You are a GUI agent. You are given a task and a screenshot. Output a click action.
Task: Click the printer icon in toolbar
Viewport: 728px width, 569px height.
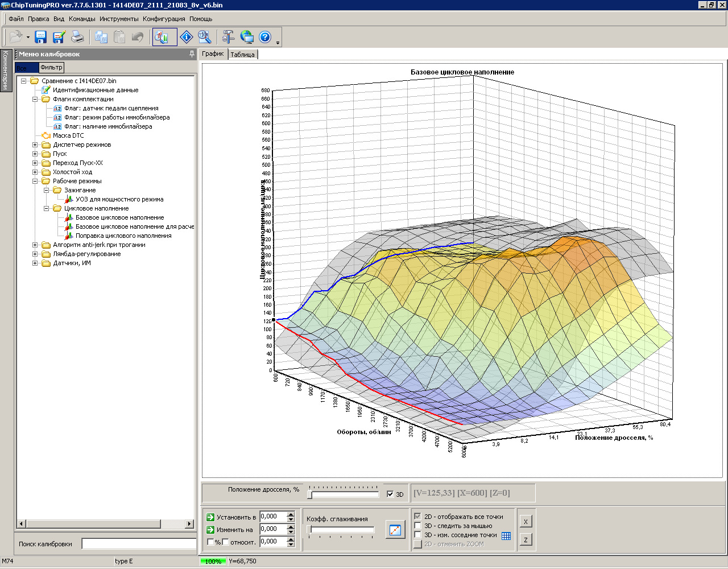tap(77, 38)
